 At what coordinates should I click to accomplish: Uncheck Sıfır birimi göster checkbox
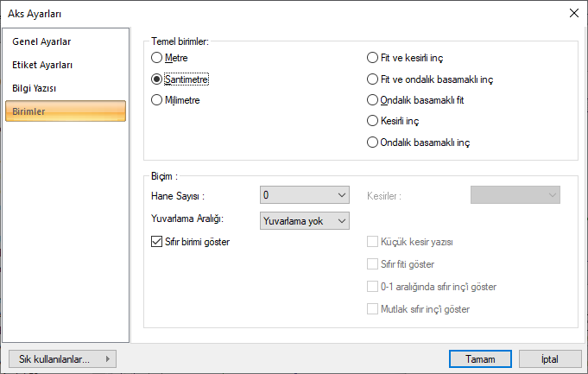(156, 241)
